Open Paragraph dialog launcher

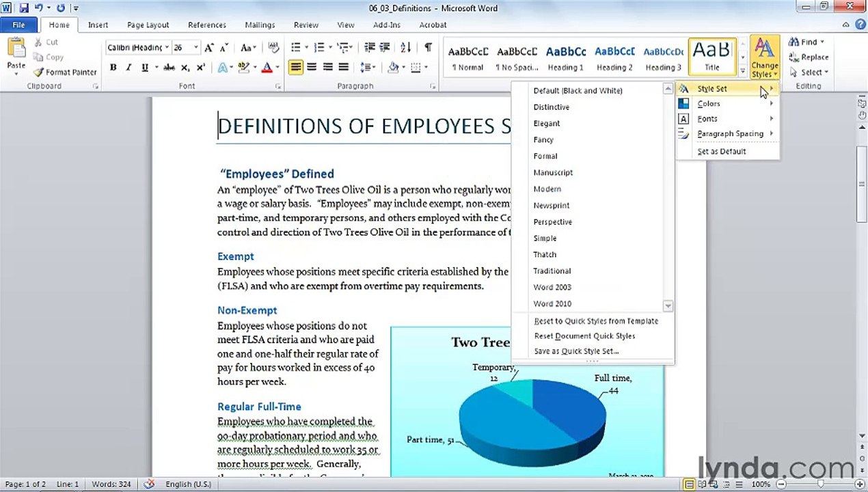pyautogui.click(x=433, y=87)
